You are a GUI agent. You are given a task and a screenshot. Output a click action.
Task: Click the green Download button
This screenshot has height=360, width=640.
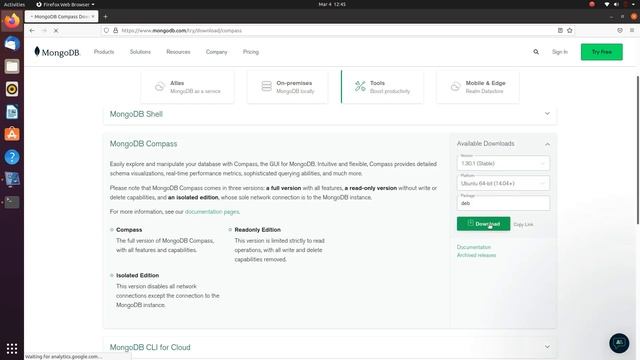pyautogui.click(x=483, y=224)
